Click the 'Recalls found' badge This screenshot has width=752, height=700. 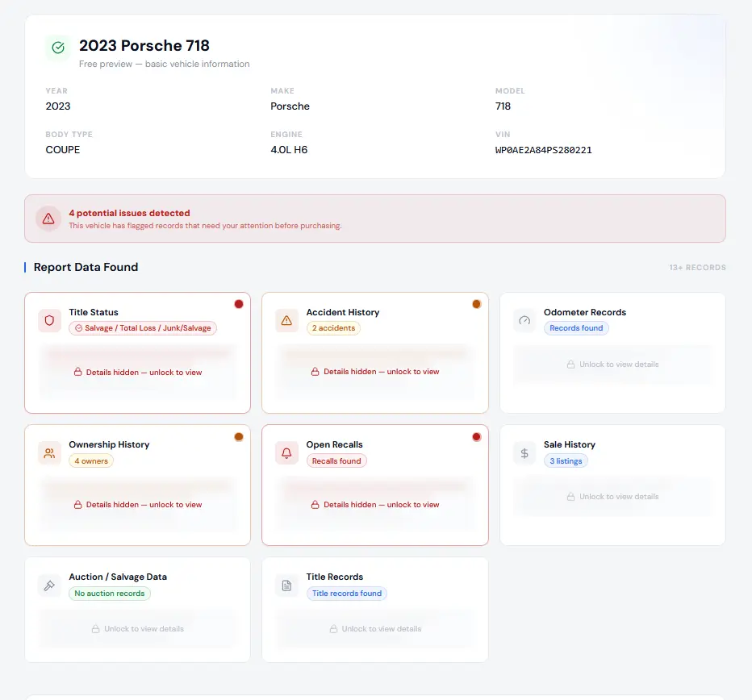(x=336, y=460)
